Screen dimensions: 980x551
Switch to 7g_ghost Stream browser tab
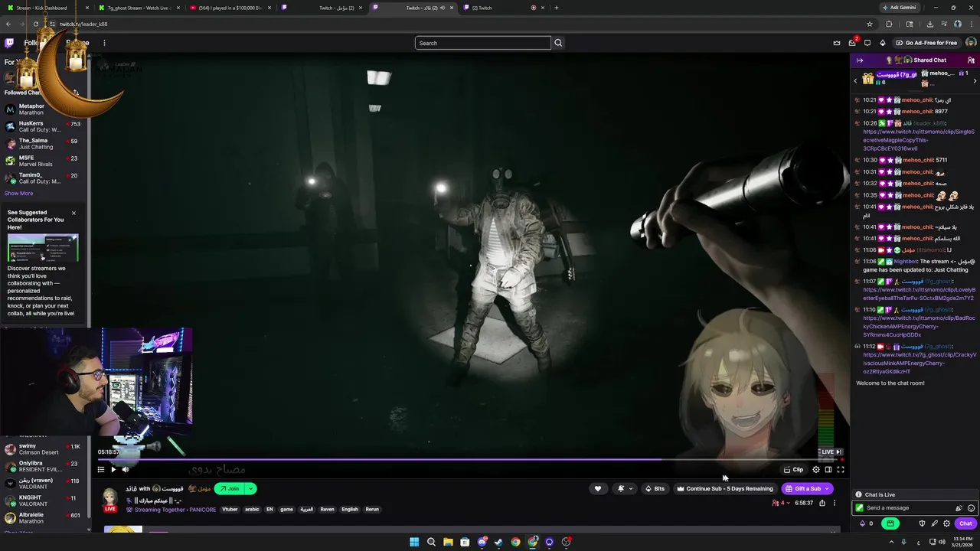click(x=138, y=8)
